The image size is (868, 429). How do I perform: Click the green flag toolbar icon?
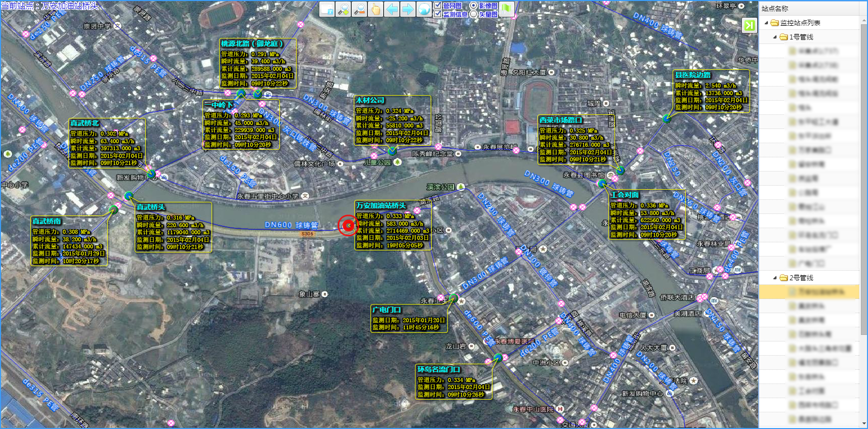(507, 9)
